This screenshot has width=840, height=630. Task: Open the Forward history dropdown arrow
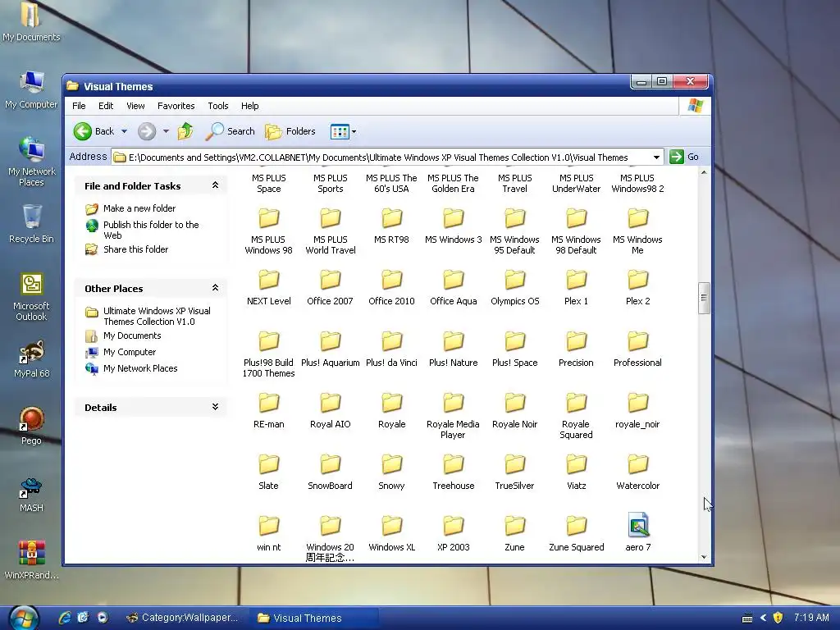(x=166, y=131)
